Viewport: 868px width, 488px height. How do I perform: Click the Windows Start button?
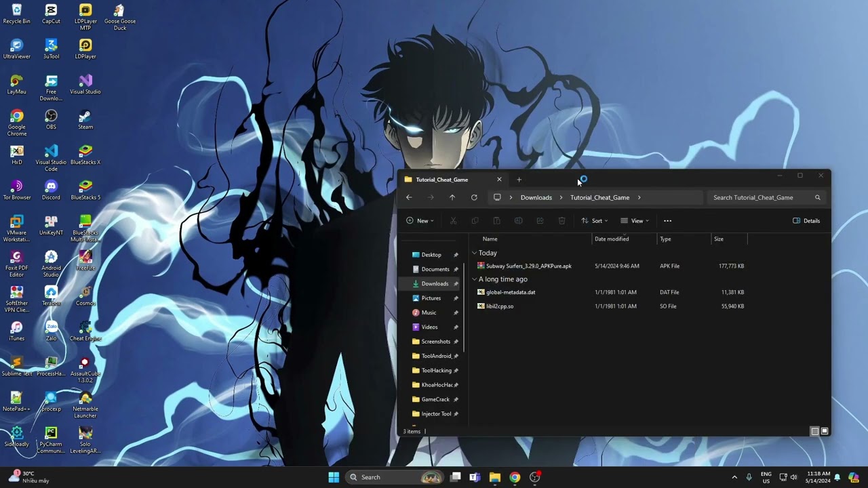[334, 477]
